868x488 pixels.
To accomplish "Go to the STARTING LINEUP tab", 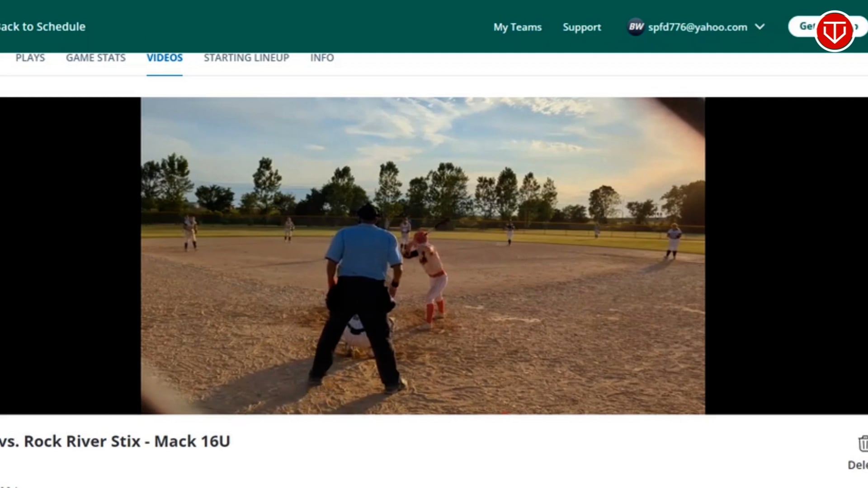I will click(x=246, y=58).
